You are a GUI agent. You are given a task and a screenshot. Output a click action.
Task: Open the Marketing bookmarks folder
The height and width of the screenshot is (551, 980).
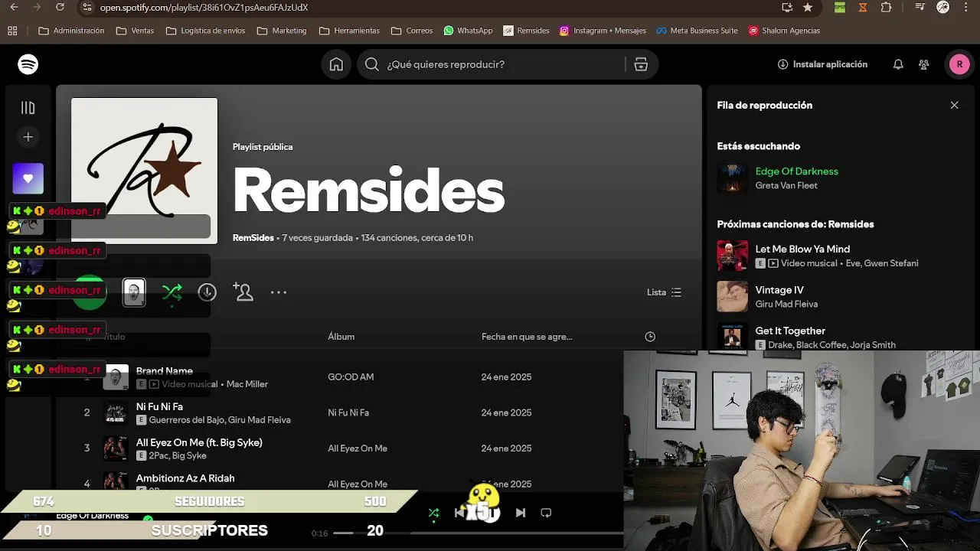(282, 31)
